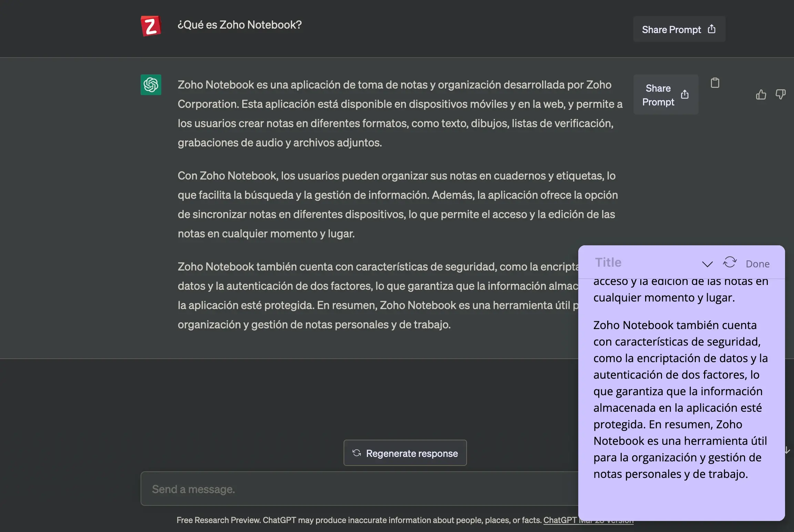Click the ¿Qué es Zoho Notebook? title

(x=239, y=24)
